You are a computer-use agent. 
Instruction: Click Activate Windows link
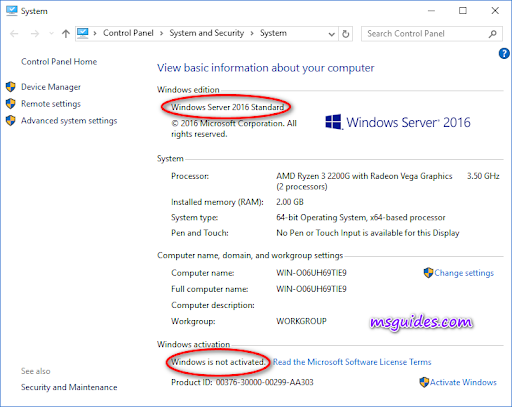click(463, 382)
